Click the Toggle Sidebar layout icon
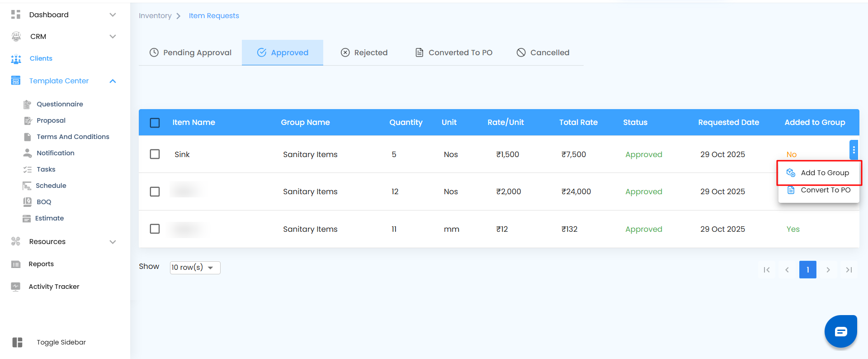Viewport: 868px width, 359px height. click(18, 342)
